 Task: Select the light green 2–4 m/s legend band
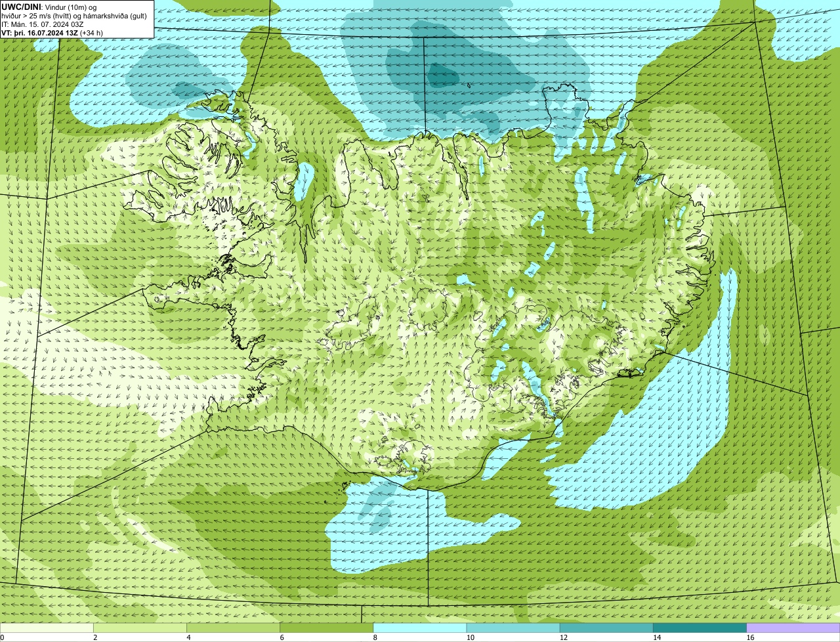point(140,628)
